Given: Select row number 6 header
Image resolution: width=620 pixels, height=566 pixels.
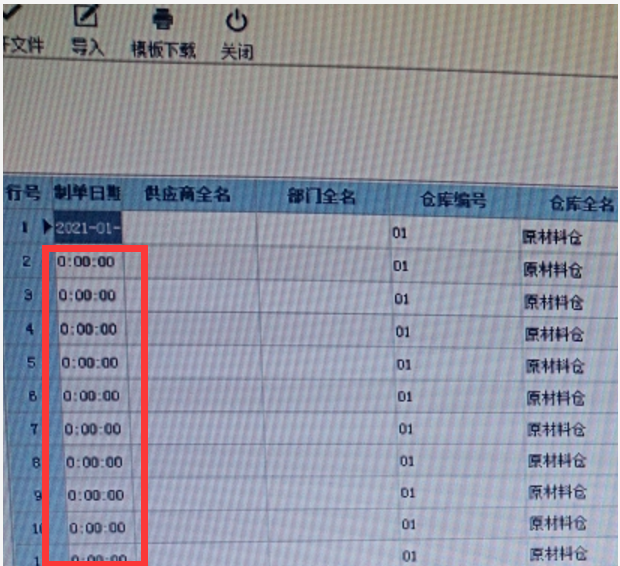Looking at the screenshot, I should [x=33, y=396].
